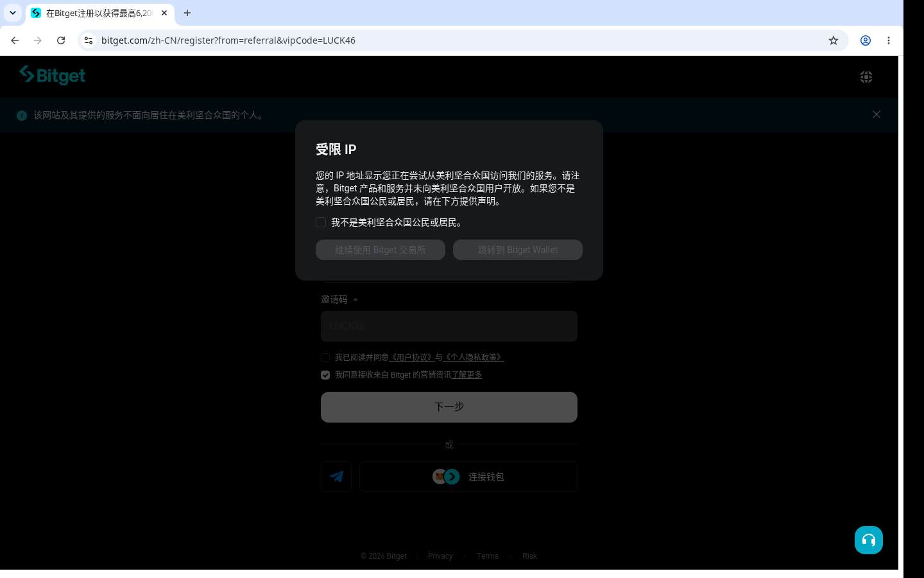Click 继续使用 Bitget 交易所 button
The image size is (924, 578).
pyautogui.click(x=381, y=250)
